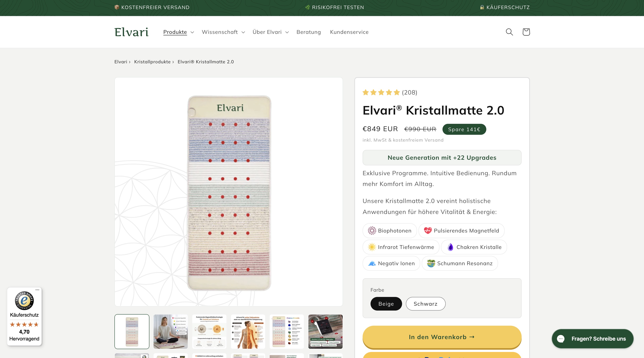Screen dimensions: 644x358
Task: Click the Elvari® Kristallmatte 2.0 product title
Action: tap(433, 110)
